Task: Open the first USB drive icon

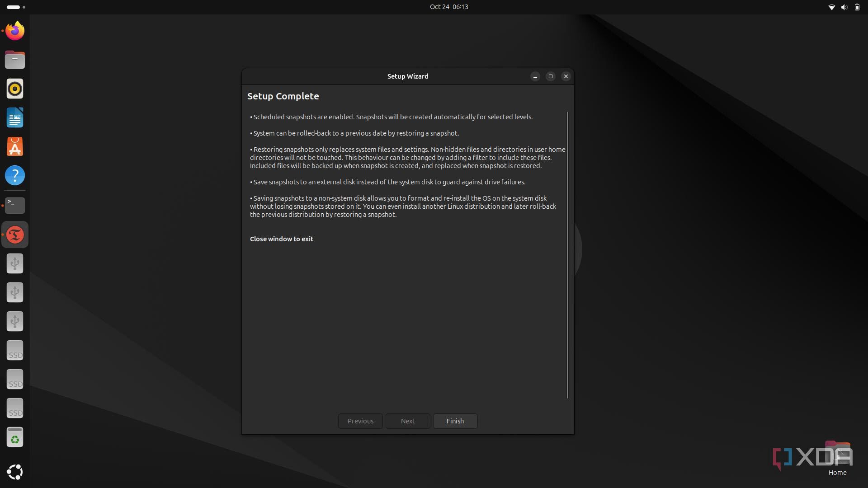Action: point(15,263)
